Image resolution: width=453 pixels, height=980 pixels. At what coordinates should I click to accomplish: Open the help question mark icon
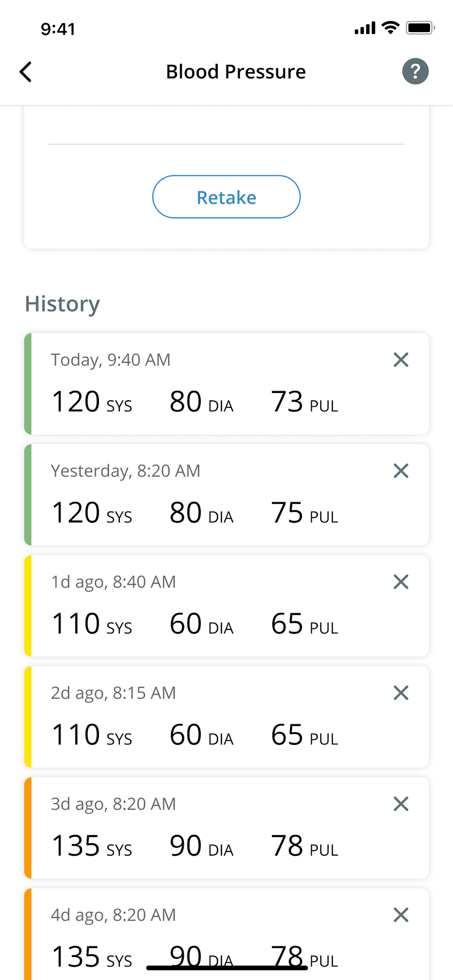415,71
